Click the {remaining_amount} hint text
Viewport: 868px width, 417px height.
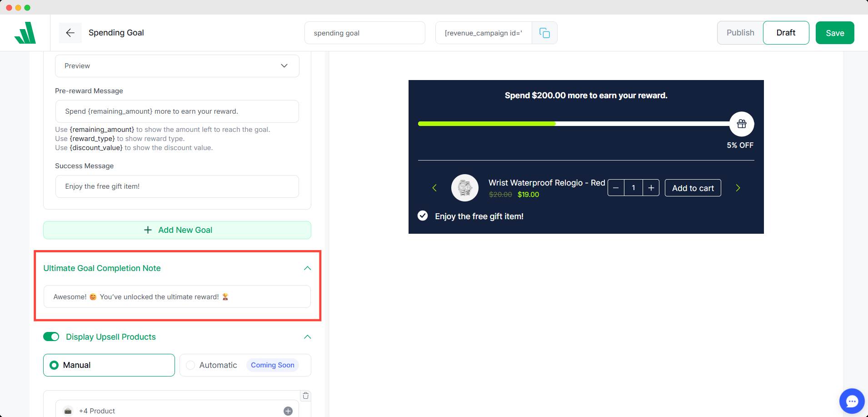point(102,130)
